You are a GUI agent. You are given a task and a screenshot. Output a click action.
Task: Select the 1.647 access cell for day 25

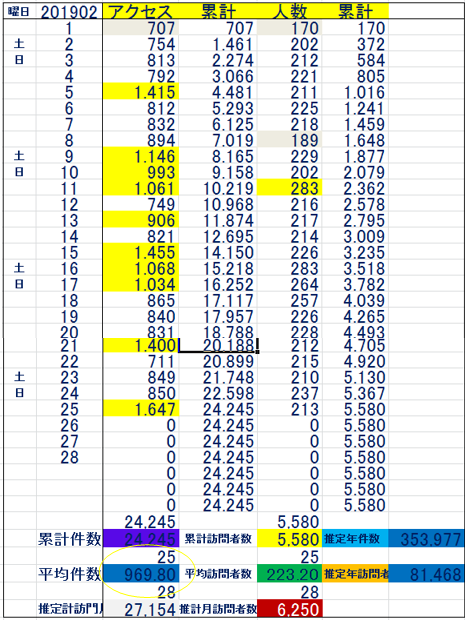point(141,408)
